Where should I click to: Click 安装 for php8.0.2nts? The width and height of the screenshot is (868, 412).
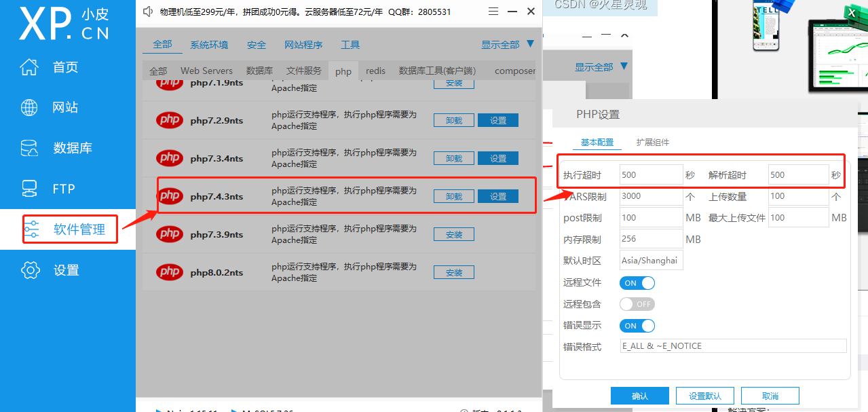click(454, 272)
